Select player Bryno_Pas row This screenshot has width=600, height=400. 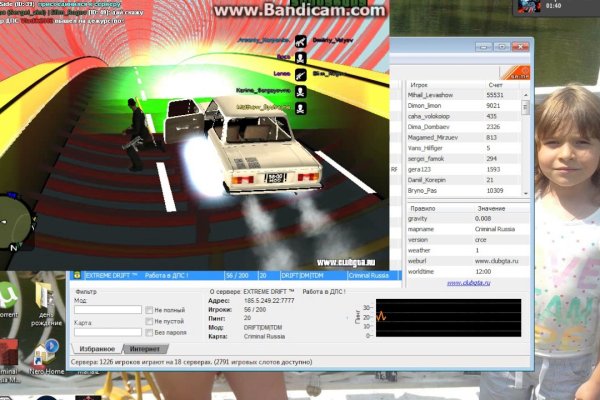pos(464,190)
